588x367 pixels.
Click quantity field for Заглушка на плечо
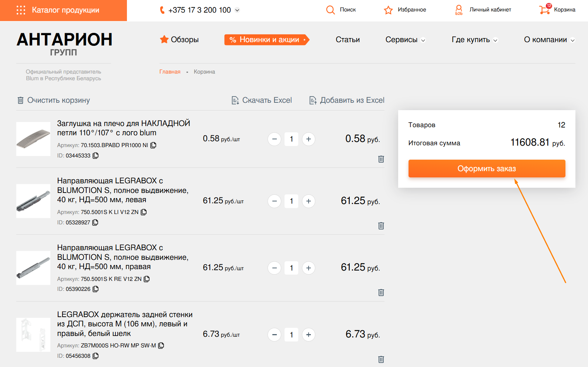coord(292,139)
